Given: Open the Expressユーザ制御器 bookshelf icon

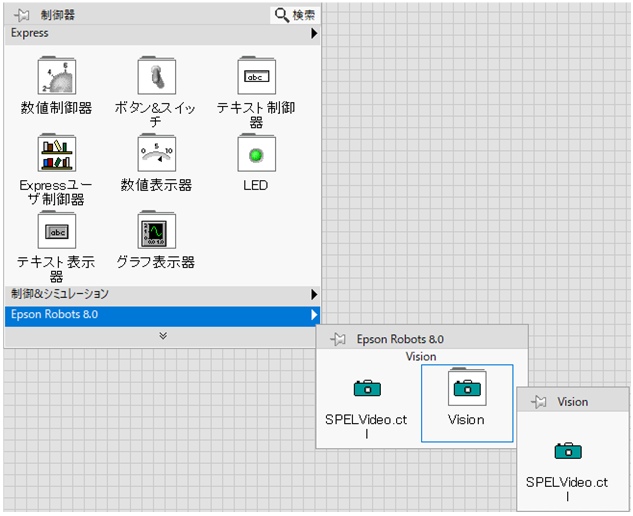Looking at the screenshot, I should pyautogui.click(x=56, y=154).
